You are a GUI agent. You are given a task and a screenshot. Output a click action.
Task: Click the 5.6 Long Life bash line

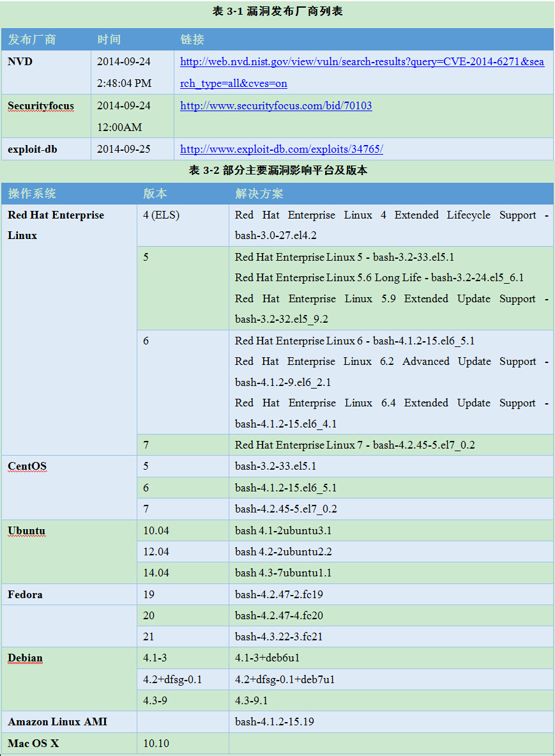[x=379, y=278]
